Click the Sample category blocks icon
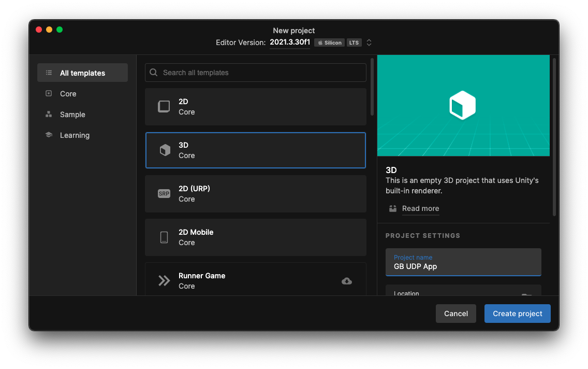Image resolution: width=588 pixels, height=369 pixels. 49,114
